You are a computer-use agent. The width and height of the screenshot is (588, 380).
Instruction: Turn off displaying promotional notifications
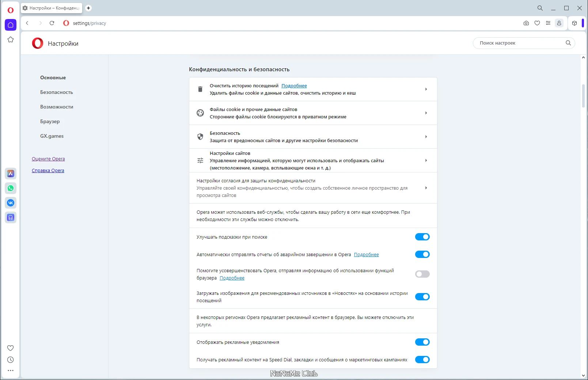(x=422, y=342)
